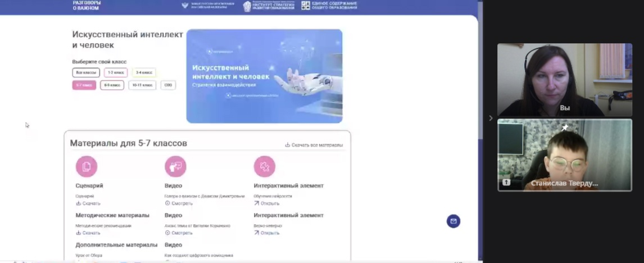Open the pink Видео presenter icon
Screen dimensions: 644x263
pos(175,166)
